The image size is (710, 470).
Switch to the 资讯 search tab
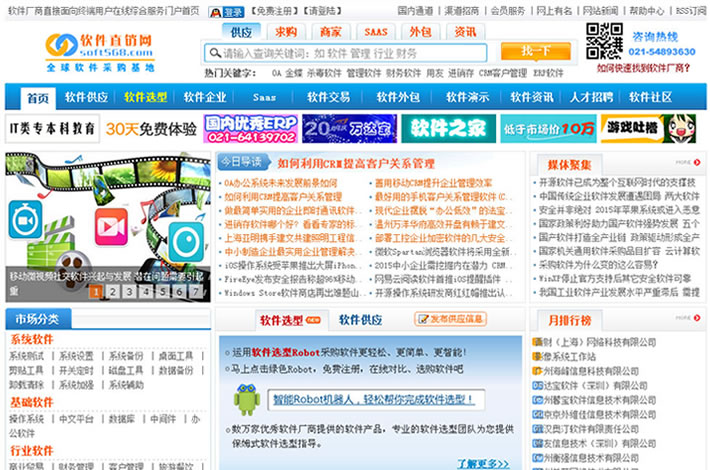[x=465, y=32]
